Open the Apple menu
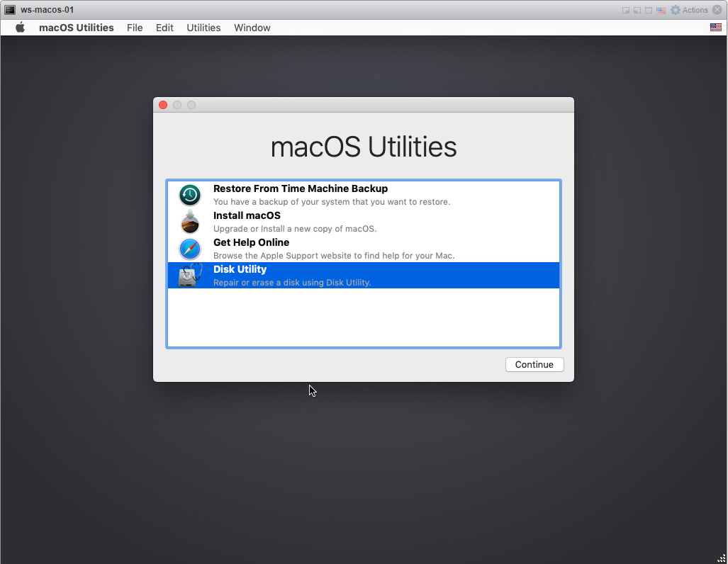 click(x=20, y=28)
